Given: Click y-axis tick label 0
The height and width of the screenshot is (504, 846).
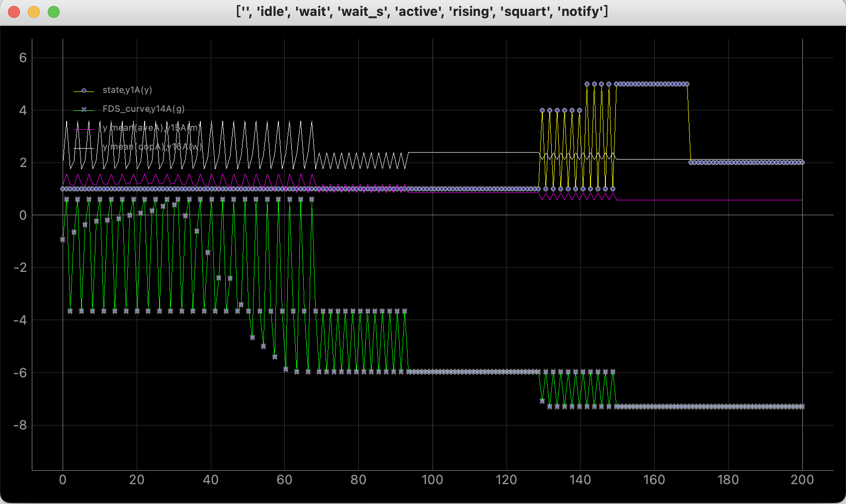Looking at the screenshot, I should tap(23, 215).
